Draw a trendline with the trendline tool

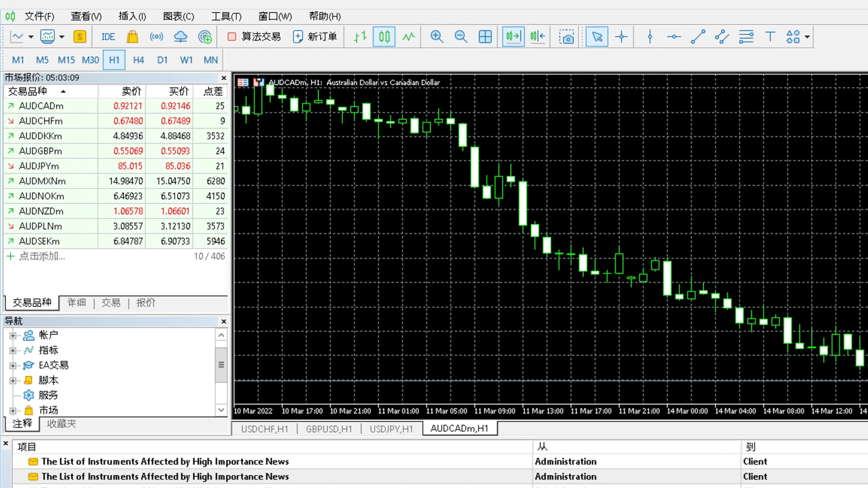coord(698,37)
